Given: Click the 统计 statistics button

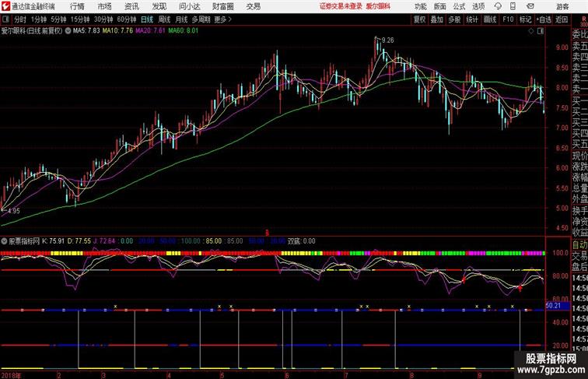Looking at the screenshot, I should [x=472, y=19].
